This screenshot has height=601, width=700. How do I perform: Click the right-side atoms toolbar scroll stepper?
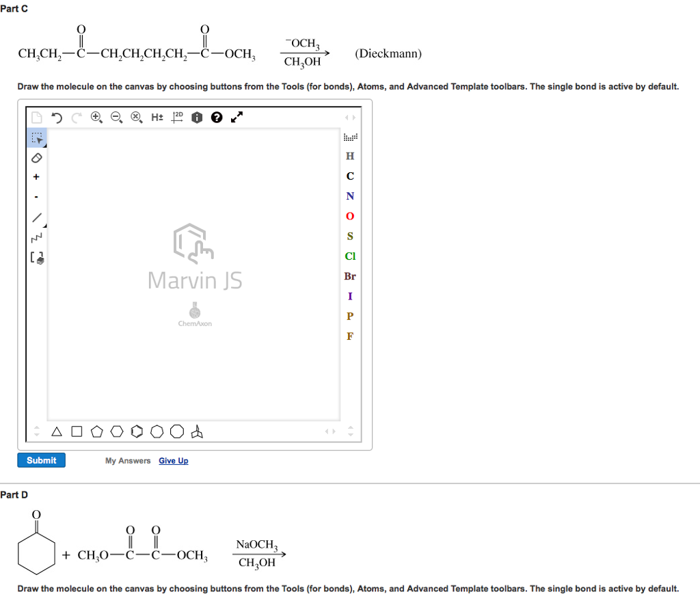coord(351,431)
